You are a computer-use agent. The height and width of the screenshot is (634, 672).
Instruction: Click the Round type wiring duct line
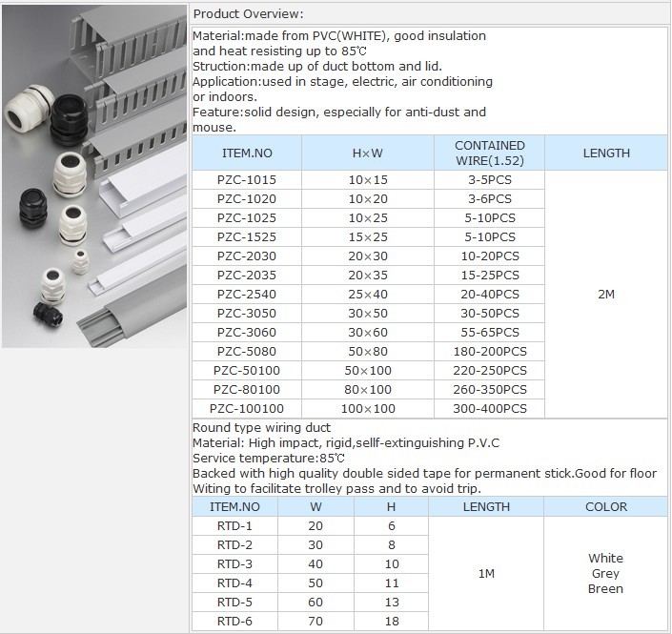click(x=261, y=428)
